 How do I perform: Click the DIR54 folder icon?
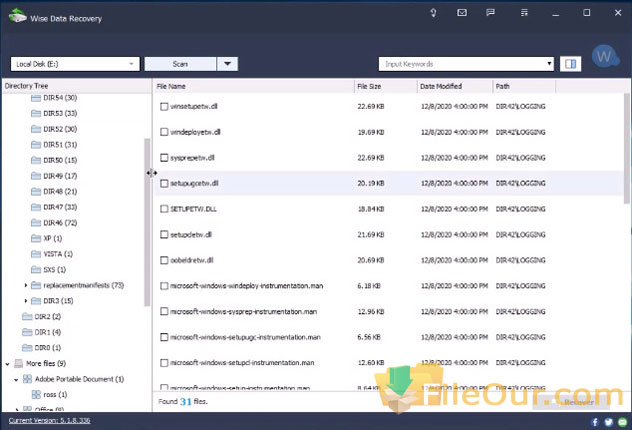[x=36, y=98]
